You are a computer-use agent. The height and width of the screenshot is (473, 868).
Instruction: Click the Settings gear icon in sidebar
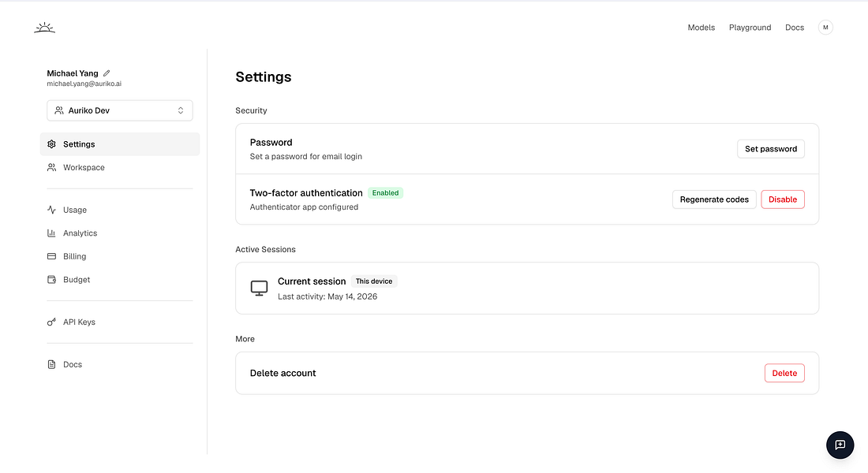pos(51,144)
